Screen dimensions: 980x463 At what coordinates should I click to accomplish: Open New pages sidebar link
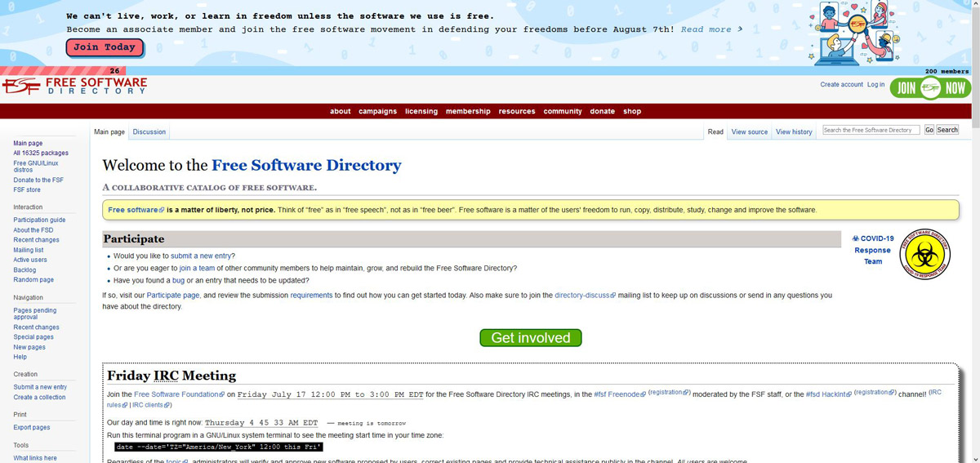[x=29, y=347]
